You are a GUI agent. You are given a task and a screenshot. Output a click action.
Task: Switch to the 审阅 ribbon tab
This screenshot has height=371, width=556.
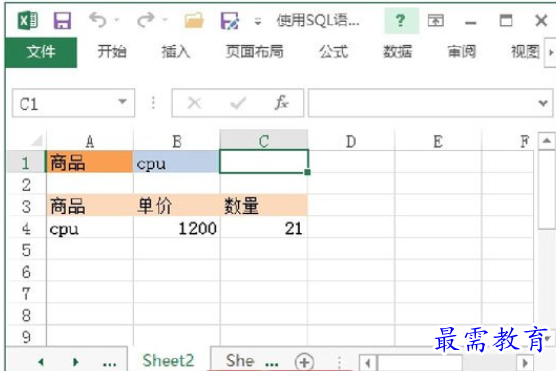tap(461, 52)
